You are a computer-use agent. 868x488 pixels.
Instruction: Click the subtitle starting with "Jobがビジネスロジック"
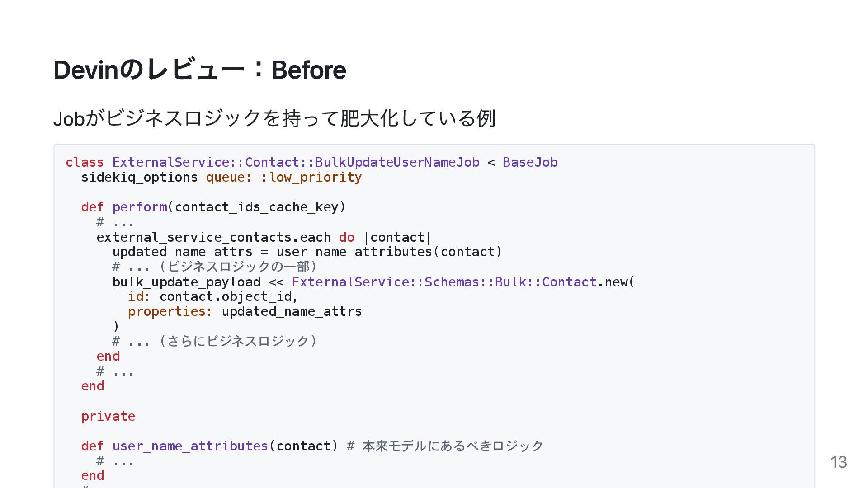tap(274, 118)
